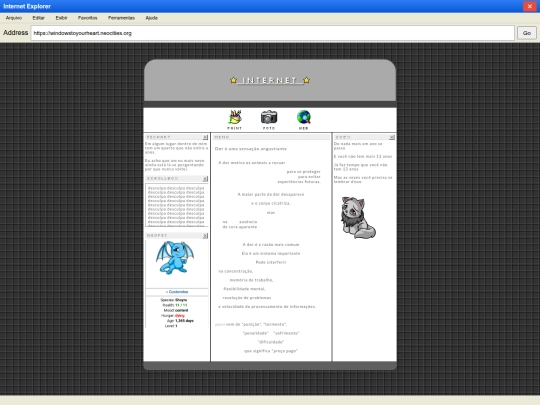The image size is (540, 405).
Task: Open the Editar menu
Action: 39,18
